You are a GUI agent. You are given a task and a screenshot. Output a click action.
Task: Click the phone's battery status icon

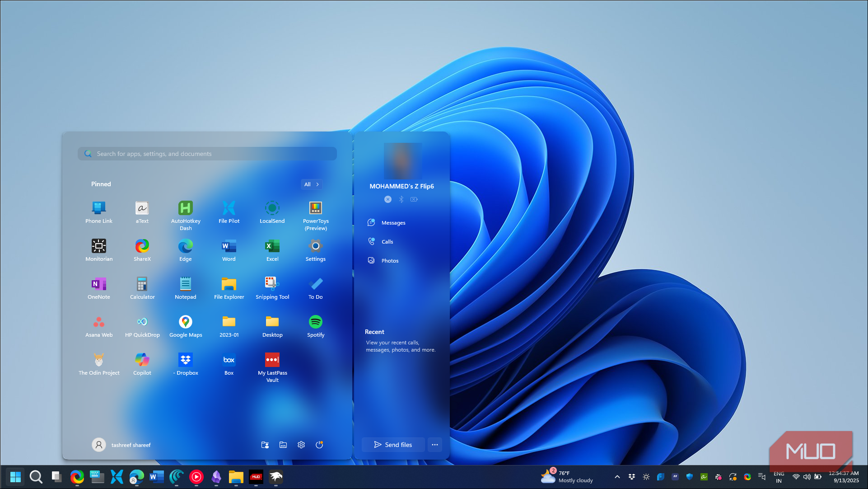click(414, 199)
